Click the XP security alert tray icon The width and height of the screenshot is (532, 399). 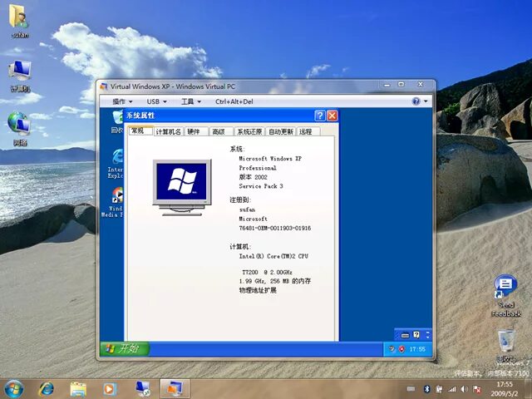[401, 349]
